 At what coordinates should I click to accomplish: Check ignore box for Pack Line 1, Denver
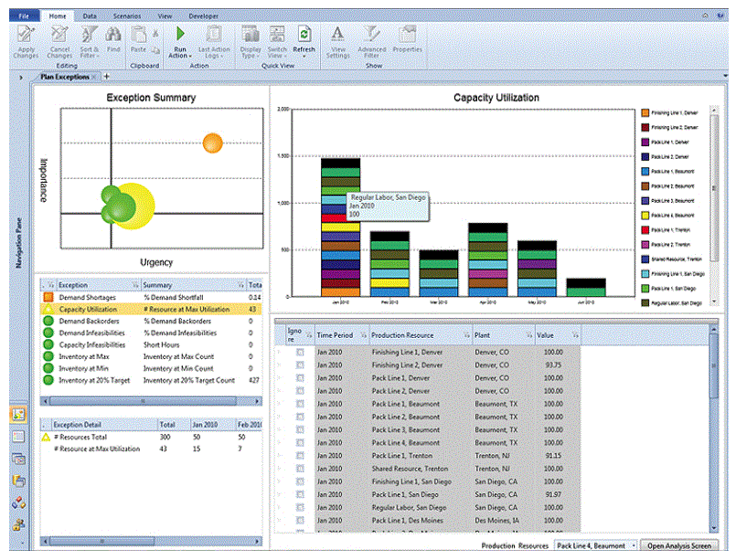(300, 378)
